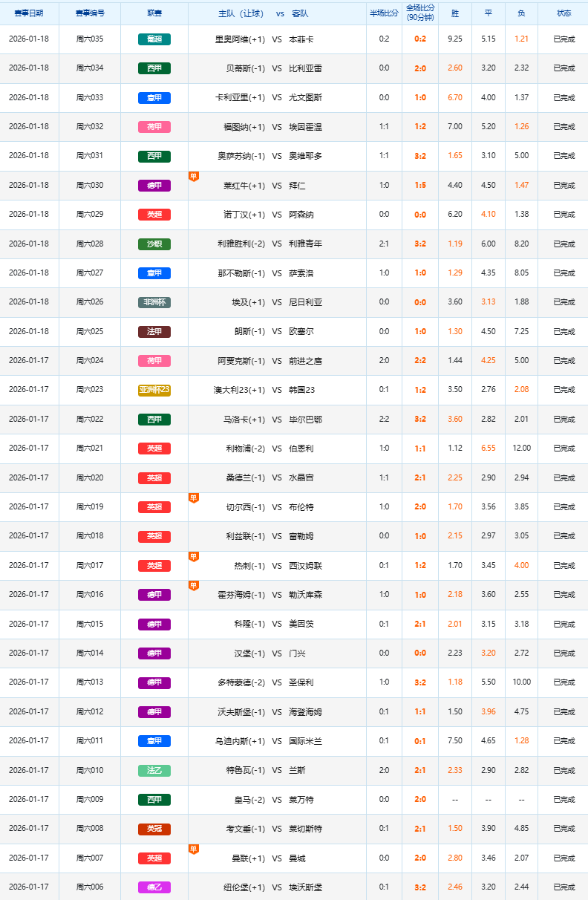Click the 单 badge beside 曼联 match
This screenshot has height=900, width=588.
[x=194, y=850]
